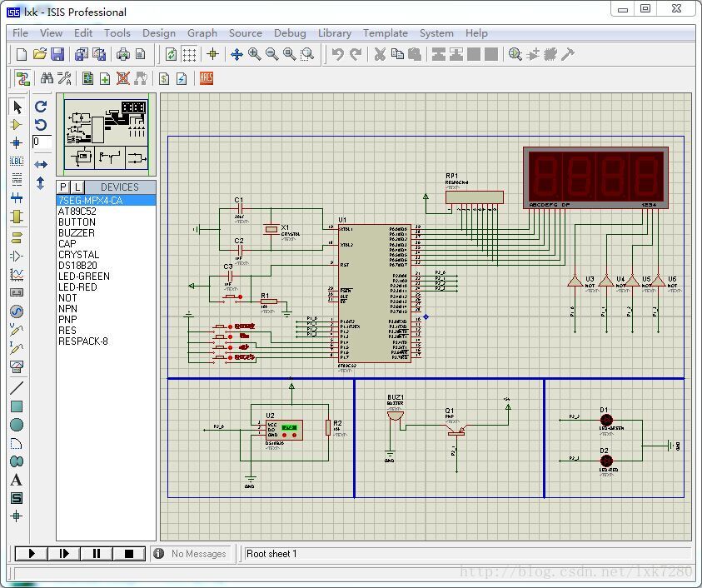
Task: Select the 2D text A tool
Action: coord(17,480)
